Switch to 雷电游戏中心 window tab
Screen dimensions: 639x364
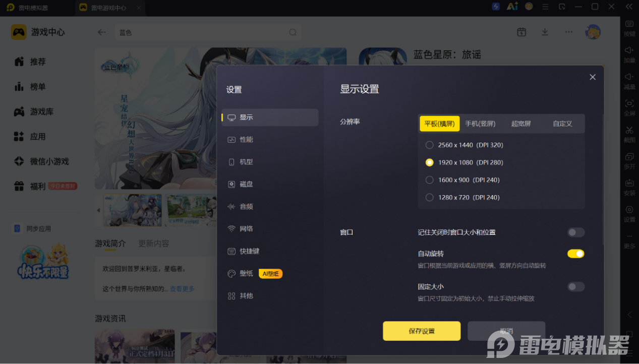[x=110, y=8]
